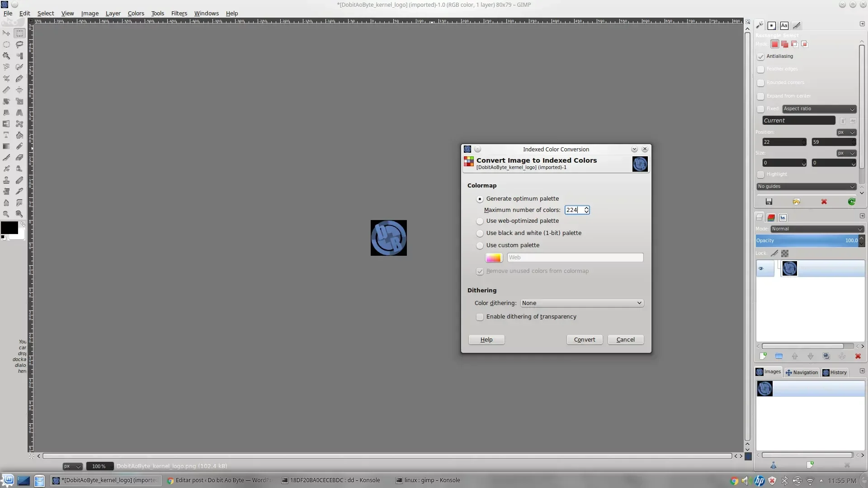Open the Color dithering dropdown
The width and height of the screenshot is (868, 488).
coord(581,303)
